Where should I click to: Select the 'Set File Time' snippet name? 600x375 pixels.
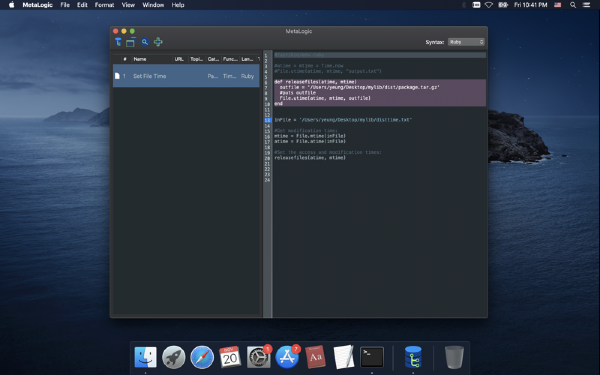pyautogui.click(x=150, y=76)
